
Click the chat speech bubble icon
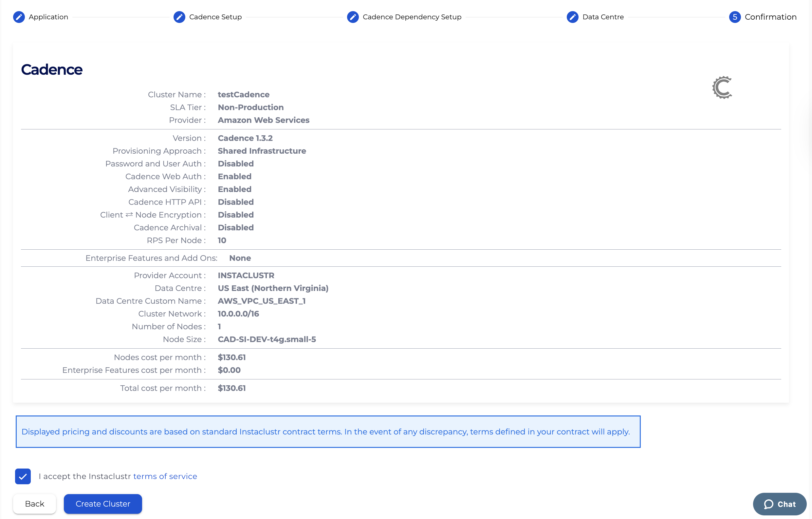(x=768, y=504)
